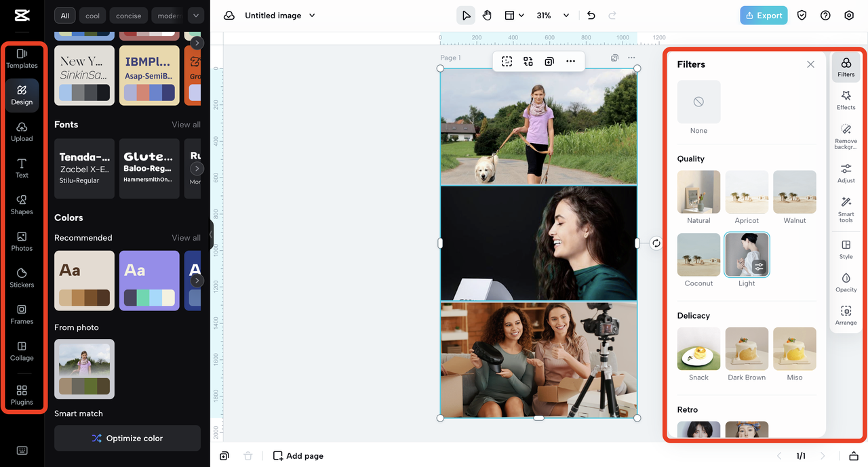Expand the style tag filter chevron

click(196, 16)
